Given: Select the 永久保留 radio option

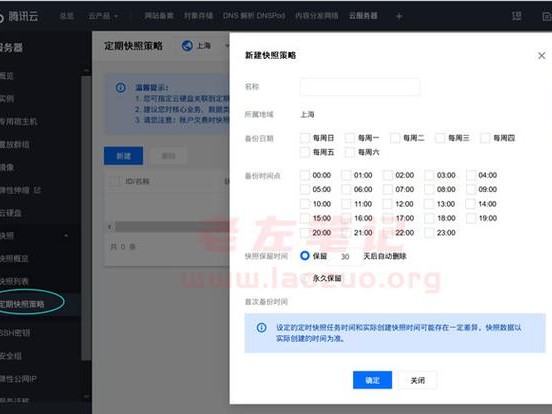Looking at the screenshot, I should [x=305, y=278].
